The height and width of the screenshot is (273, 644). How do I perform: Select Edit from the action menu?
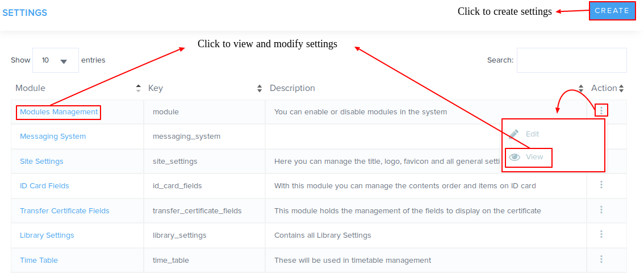point(532,134)
